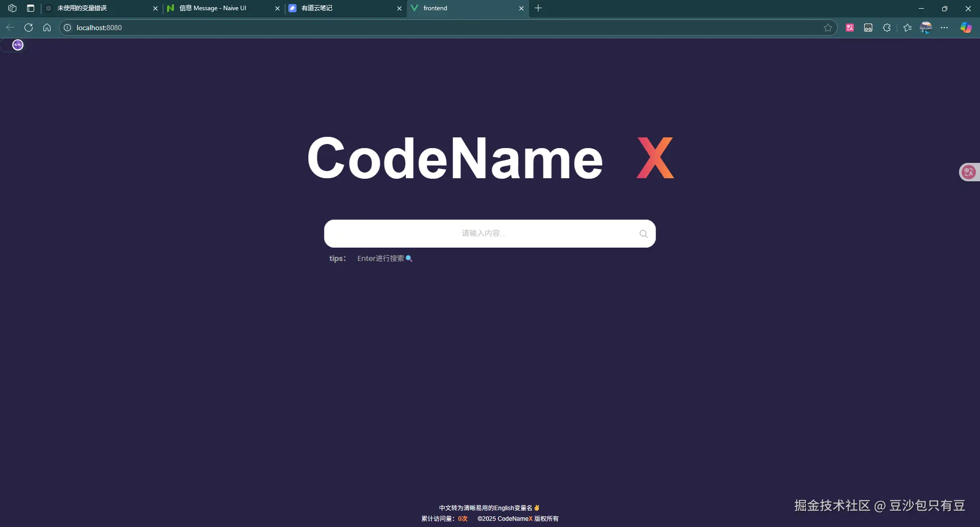Reload the page with refresh icon

(x=29, y=28)
